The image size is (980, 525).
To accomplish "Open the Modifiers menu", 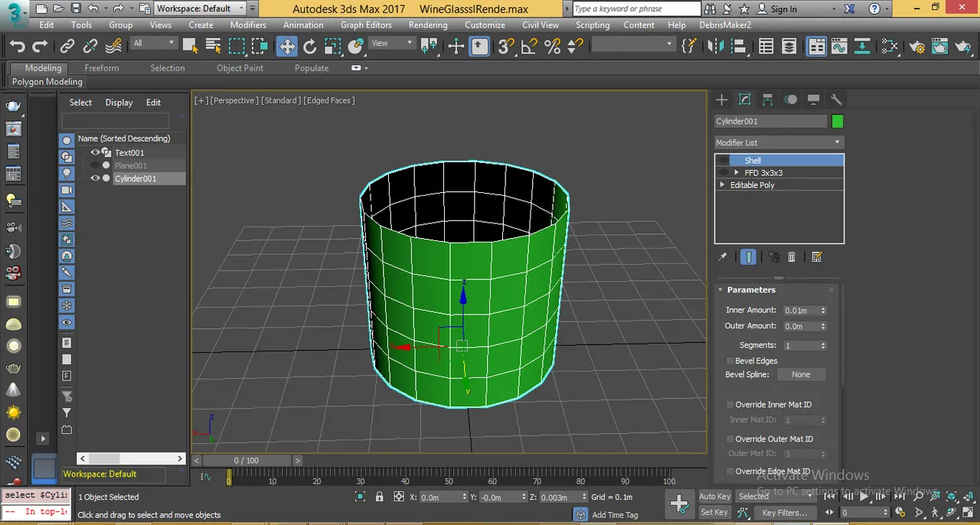I will coord(248,24).
